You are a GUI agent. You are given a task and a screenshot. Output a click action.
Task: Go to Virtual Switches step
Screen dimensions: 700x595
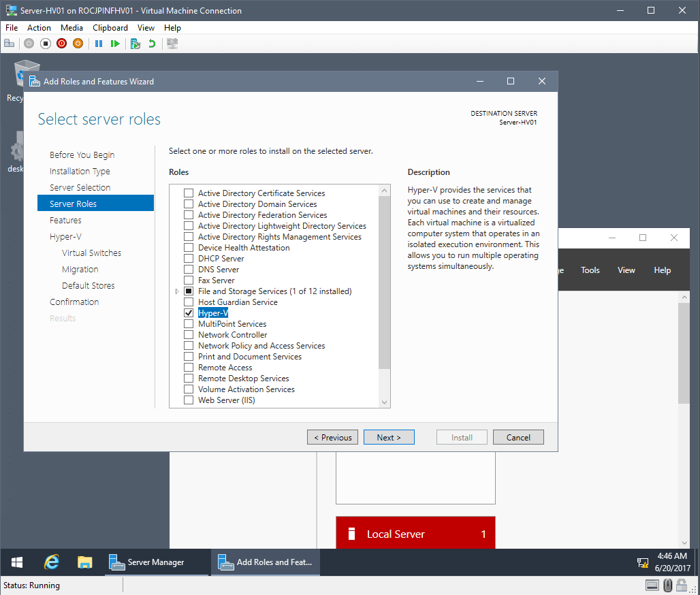(x=91, y=253)
